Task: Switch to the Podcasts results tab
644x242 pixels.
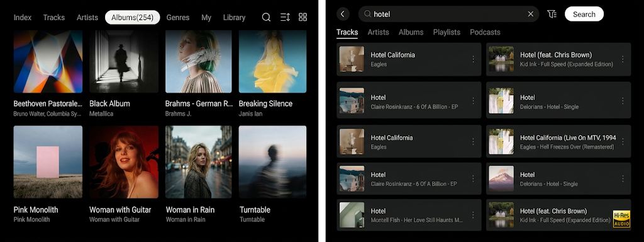Action: 485,32
